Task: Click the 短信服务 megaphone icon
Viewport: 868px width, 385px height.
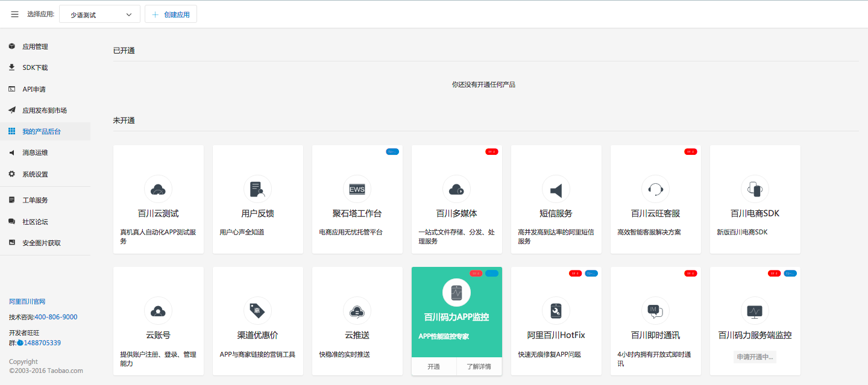Action: pyautogui.click(x=556, y=189)
